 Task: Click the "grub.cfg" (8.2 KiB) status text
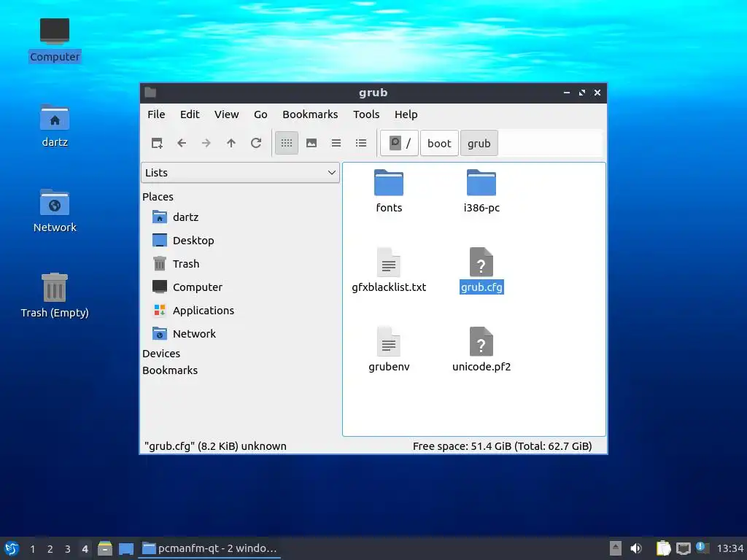pyautogui.click(x=215, y=446)
